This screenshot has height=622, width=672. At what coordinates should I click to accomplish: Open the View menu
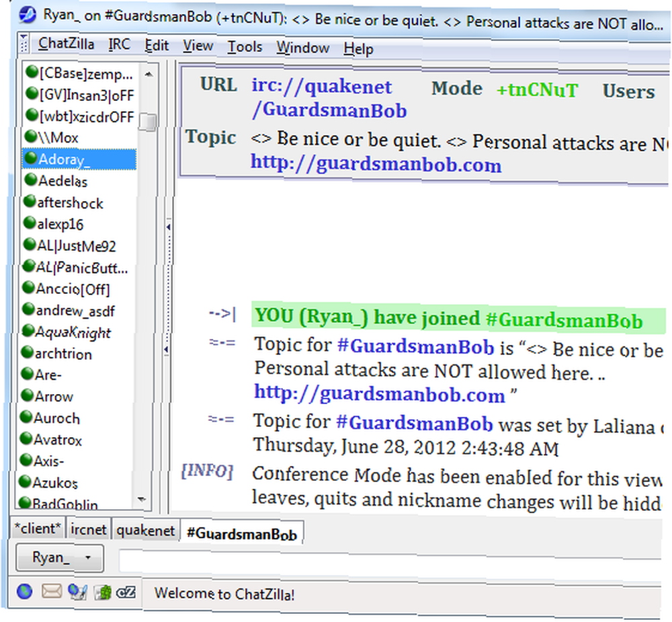click(198, 46)
